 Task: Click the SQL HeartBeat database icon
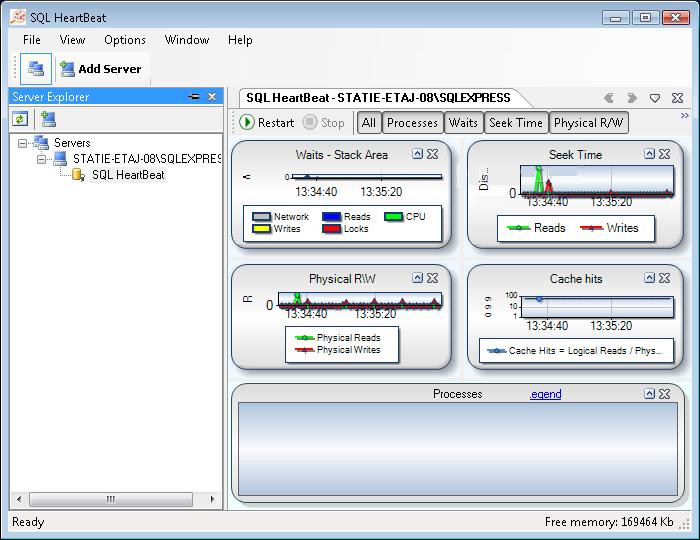coord(78,175)
